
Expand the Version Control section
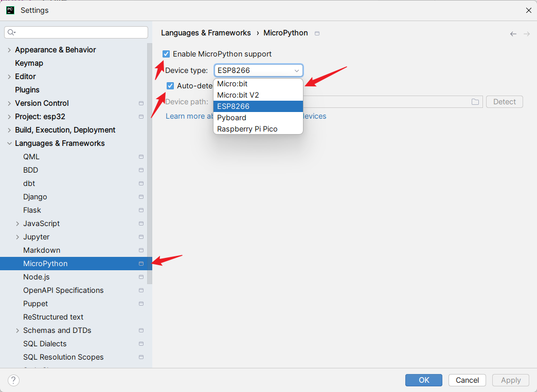9,103
